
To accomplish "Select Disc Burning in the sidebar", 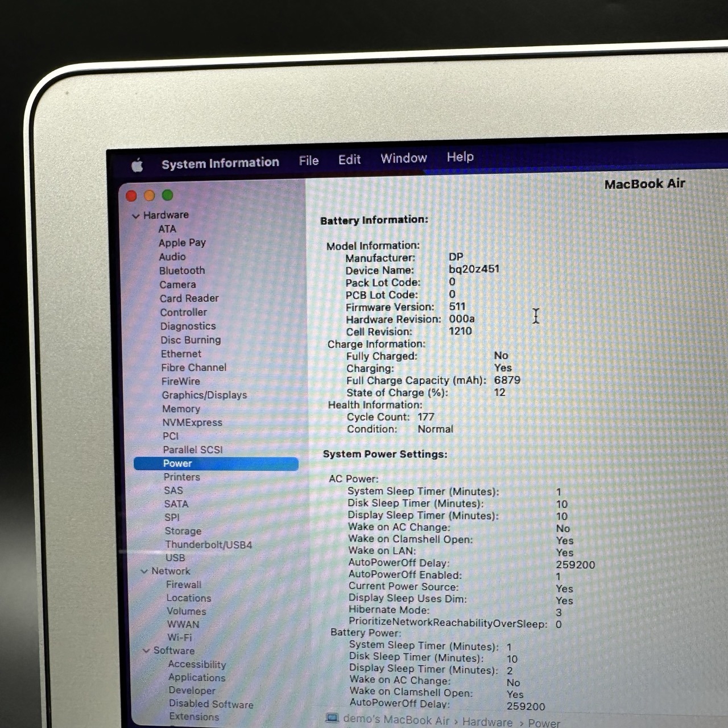I will click(x=190, y=340).
